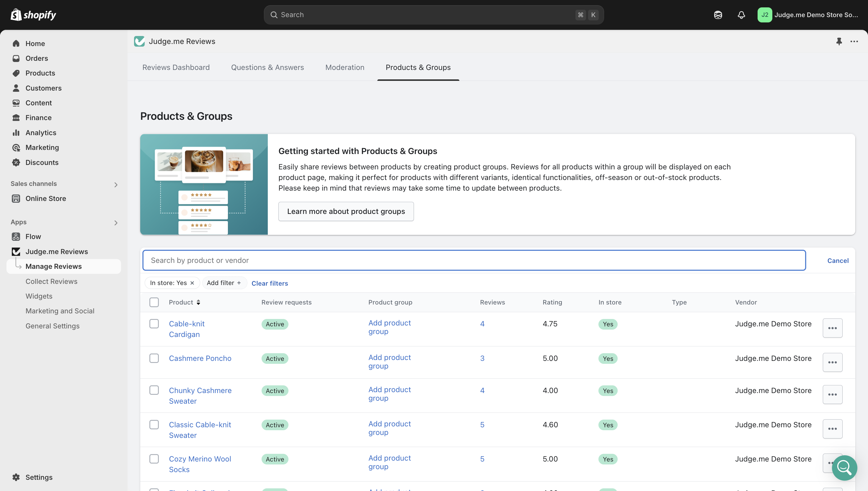Open the Add filter dropdown
Image resolution: width=868 pixels, height=491 pixels.
coord(224,283)
